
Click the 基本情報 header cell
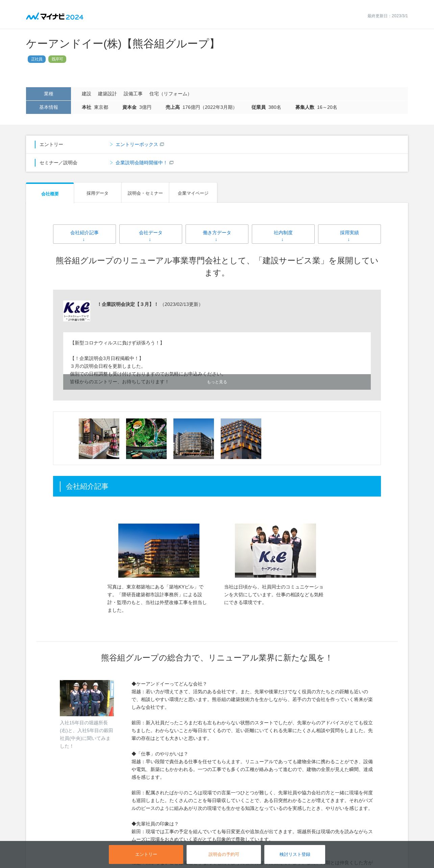(48, 107)
